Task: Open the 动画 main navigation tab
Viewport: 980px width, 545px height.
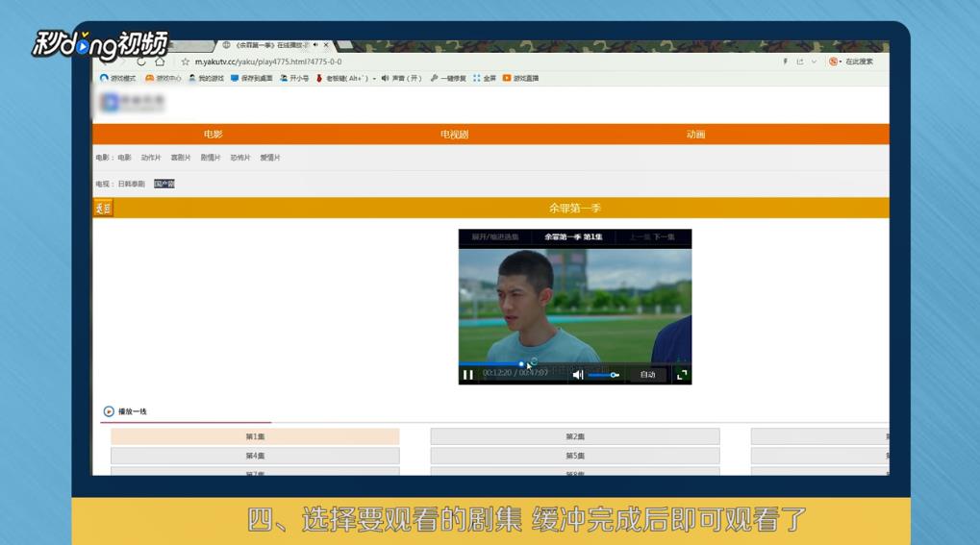Action: (695, 135)
